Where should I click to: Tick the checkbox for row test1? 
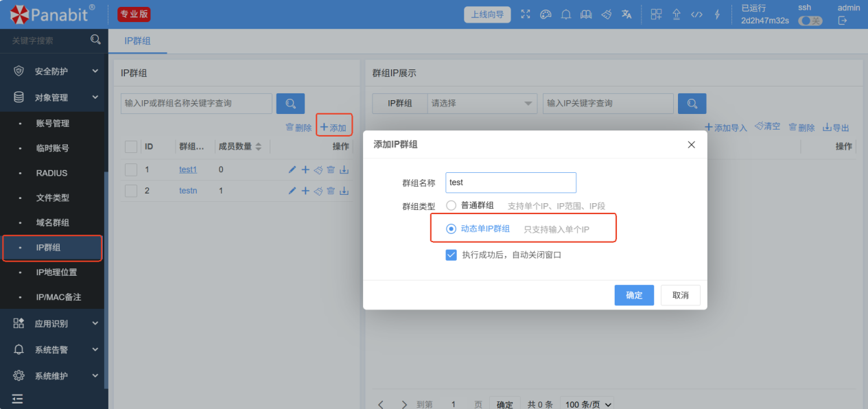(x=131, y=170)
